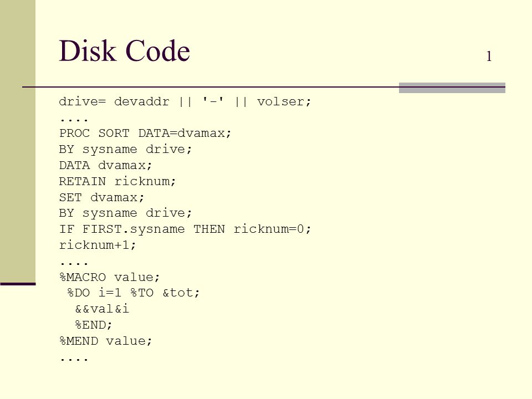532x399 pixels.
Task: Click the ricknum+1; statement
Action: tap(98, 244)
